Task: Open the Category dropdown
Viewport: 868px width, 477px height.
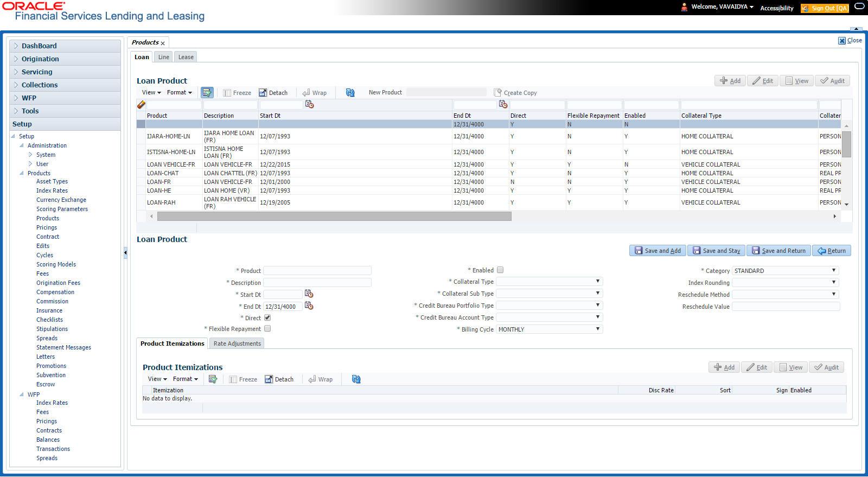Action: tap(785, 271)
